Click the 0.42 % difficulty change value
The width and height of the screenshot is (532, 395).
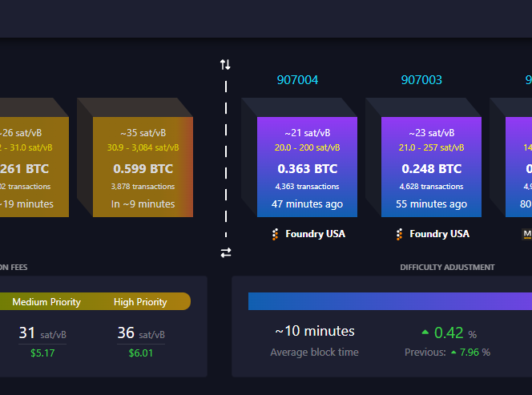click(449, 333)
